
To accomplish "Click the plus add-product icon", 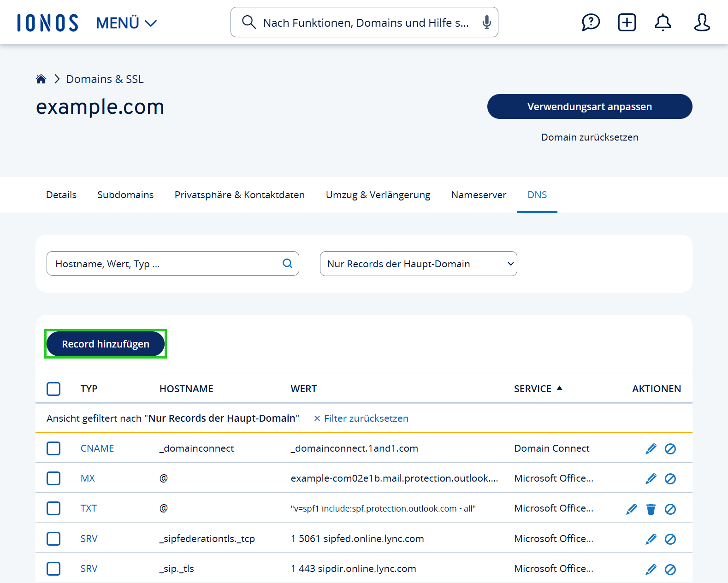I will point(627,22).
